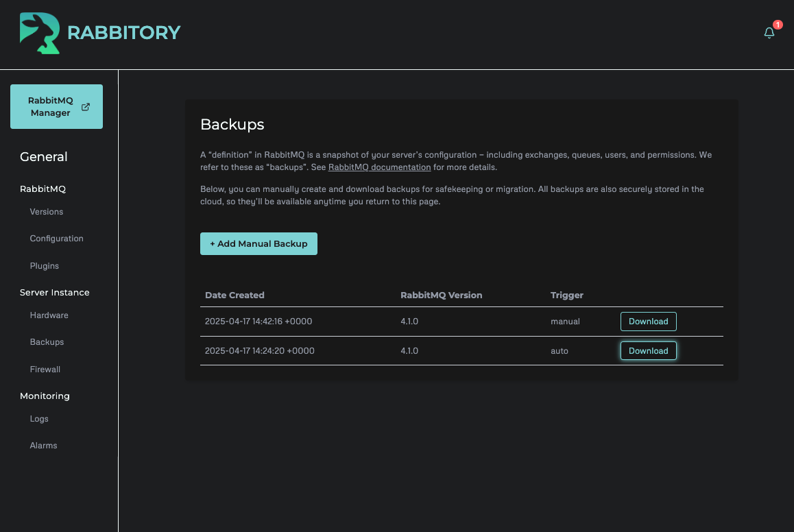Select Backups in the sidebar
Viewport: 794px width, 532px height.
(x=46, y=342)
